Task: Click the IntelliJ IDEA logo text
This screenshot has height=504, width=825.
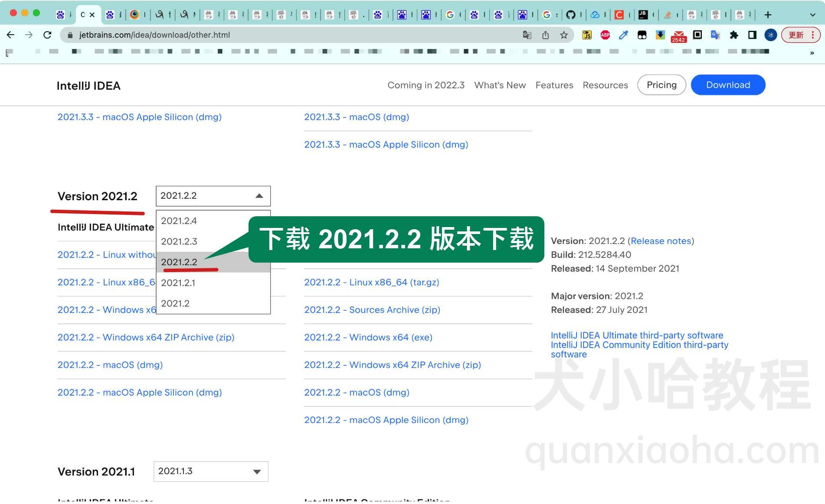Action: [88, 86]
